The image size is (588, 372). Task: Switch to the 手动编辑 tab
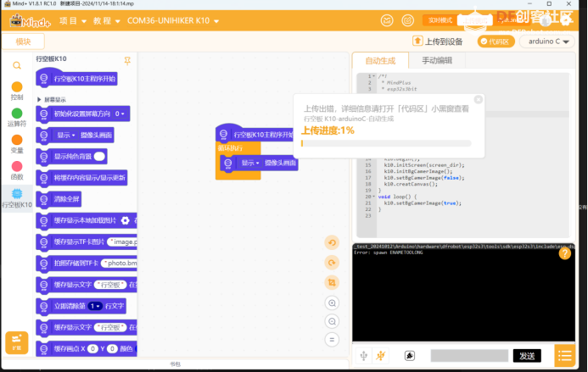(437, 60)
